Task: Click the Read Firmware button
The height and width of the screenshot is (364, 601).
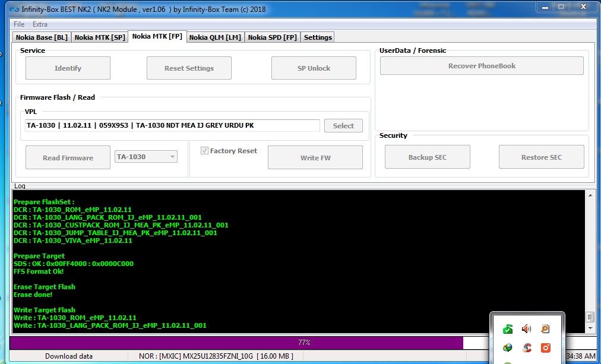Action: click(68, 157)
